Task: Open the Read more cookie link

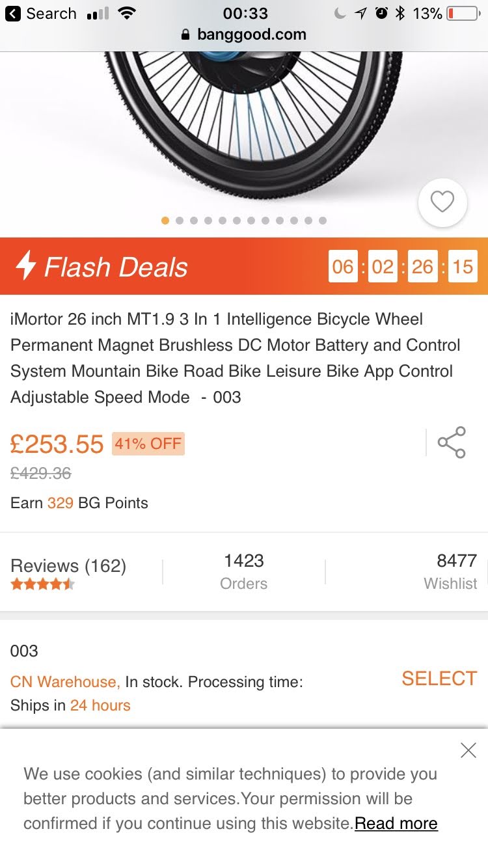Action: [x=396, y=823]
